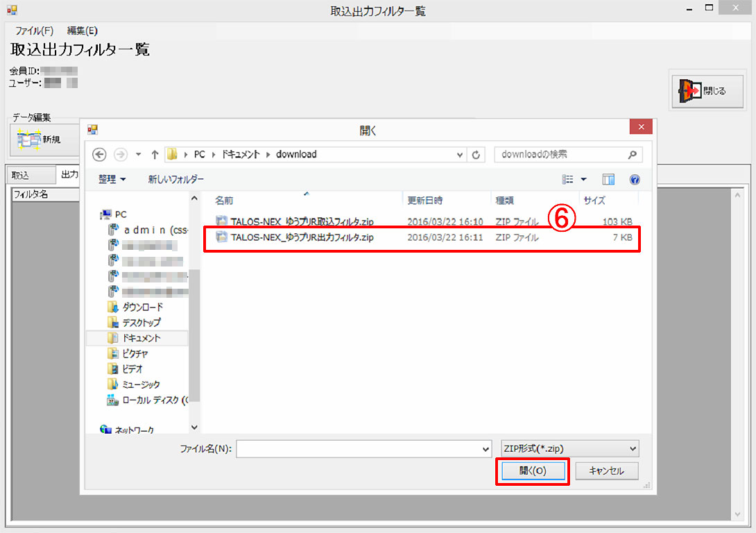Open the ZIP形式(*.zip) file type dropdown
This screenshot has width=756, height=533.
[x=570, y=448]
